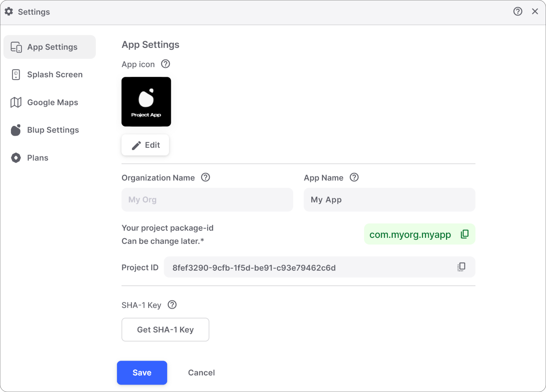Click the My Org input field

tap(207, 200)
